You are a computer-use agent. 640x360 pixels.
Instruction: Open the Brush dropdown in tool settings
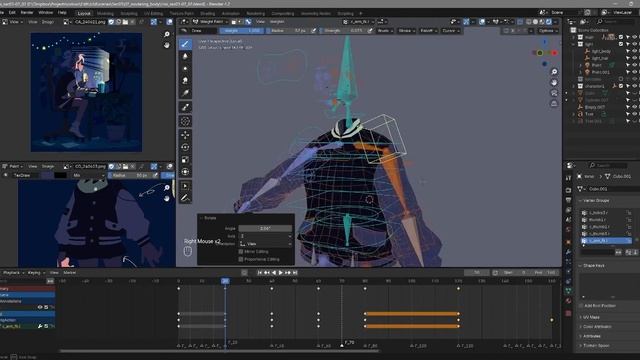tap(385, 31)
